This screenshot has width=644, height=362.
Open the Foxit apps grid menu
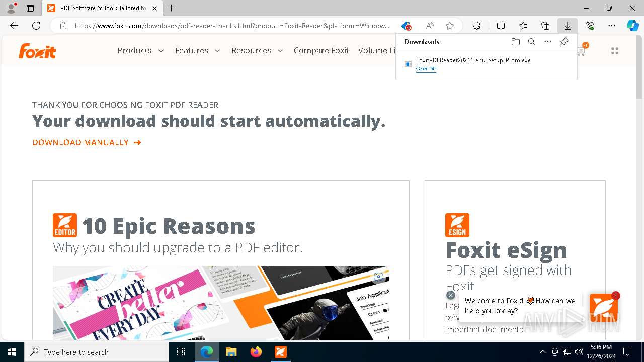tap(614, 51)
